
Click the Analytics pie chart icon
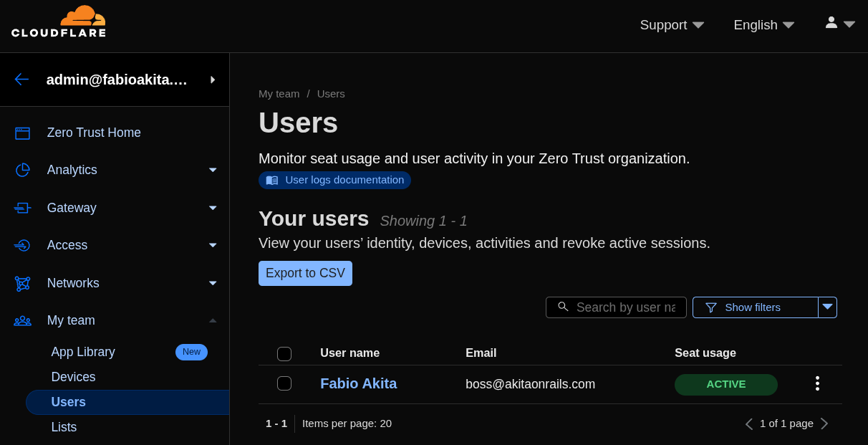click(x=22, y=170)
